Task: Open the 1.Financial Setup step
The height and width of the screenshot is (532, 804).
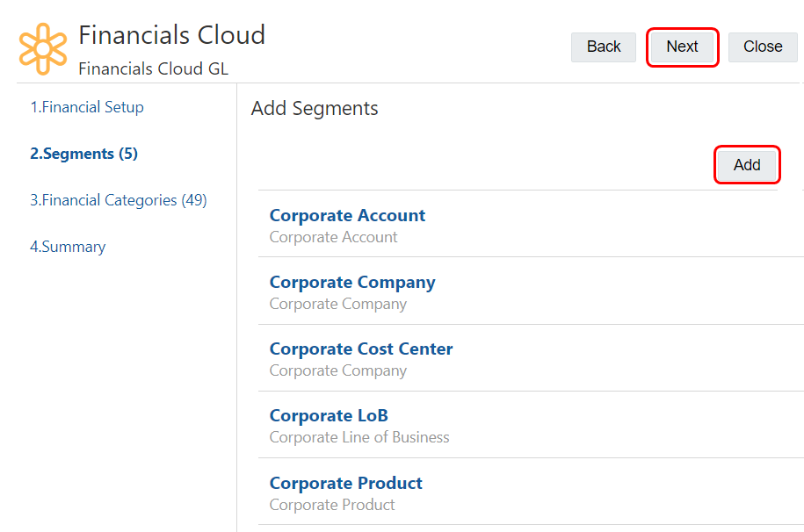Action: tap(87, 107)
